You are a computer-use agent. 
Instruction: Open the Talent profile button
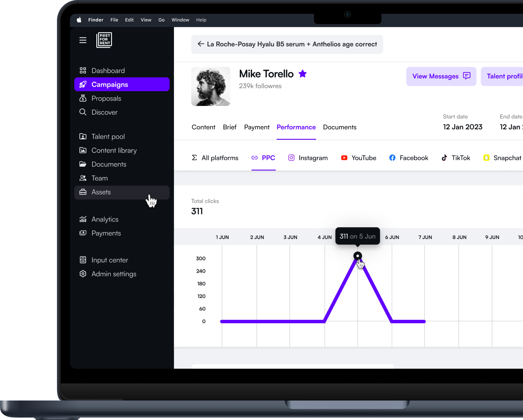coord(502,76)
